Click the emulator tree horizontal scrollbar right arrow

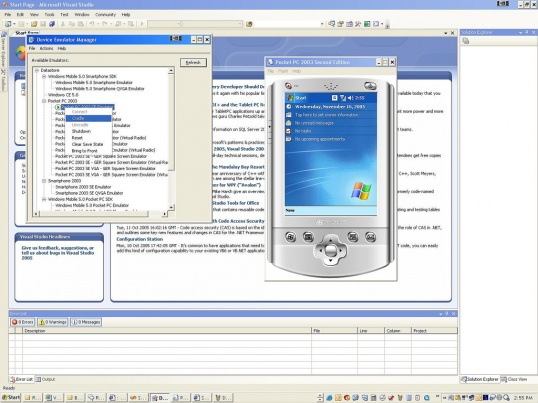[x=165, y=214]
